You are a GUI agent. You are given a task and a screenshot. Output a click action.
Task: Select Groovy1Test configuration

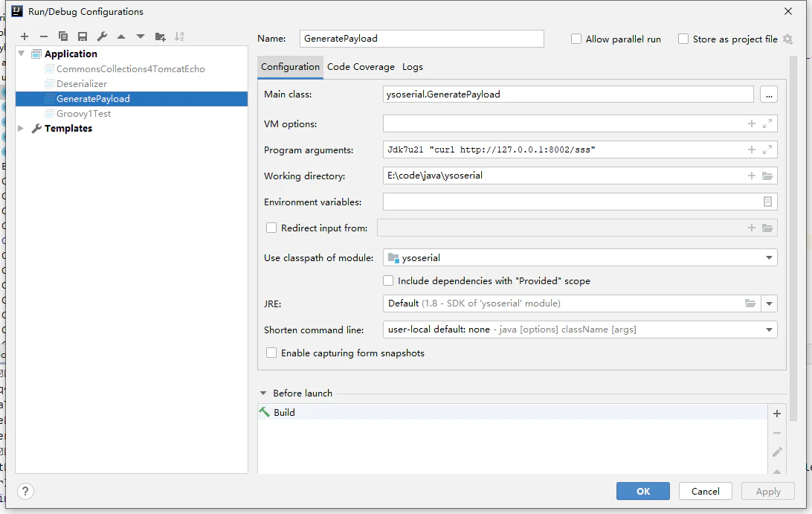tap(83, 114)
